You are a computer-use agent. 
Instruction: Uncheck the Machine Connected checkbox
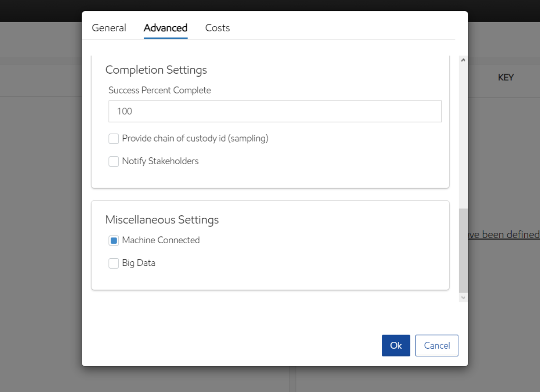(x=114, y=241)
